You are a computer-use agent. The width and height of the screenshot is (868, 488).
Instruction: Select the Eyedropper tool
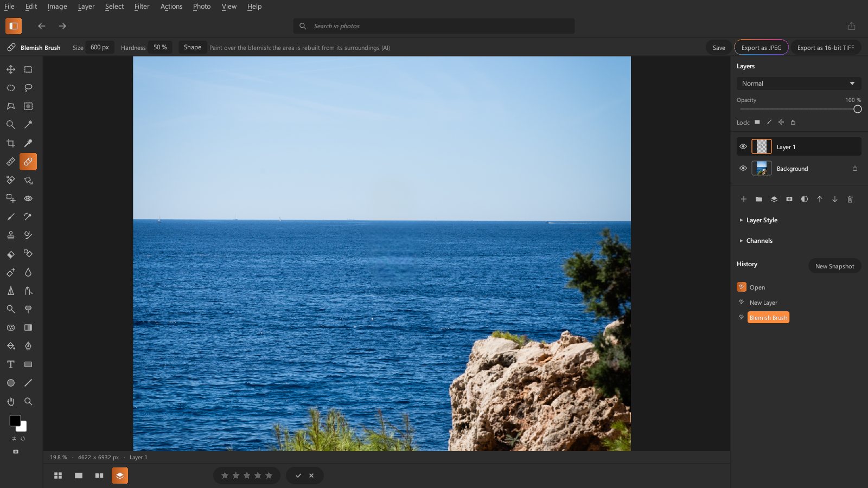pos(28,143)
